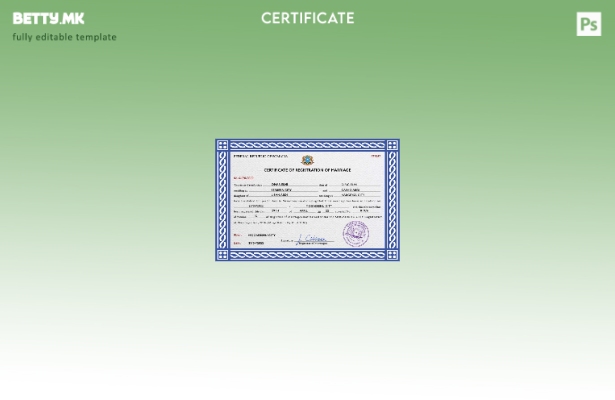The width and height of the screenshot is (615, 400).
Task: Click the top braided blue border
Action: 307,145
